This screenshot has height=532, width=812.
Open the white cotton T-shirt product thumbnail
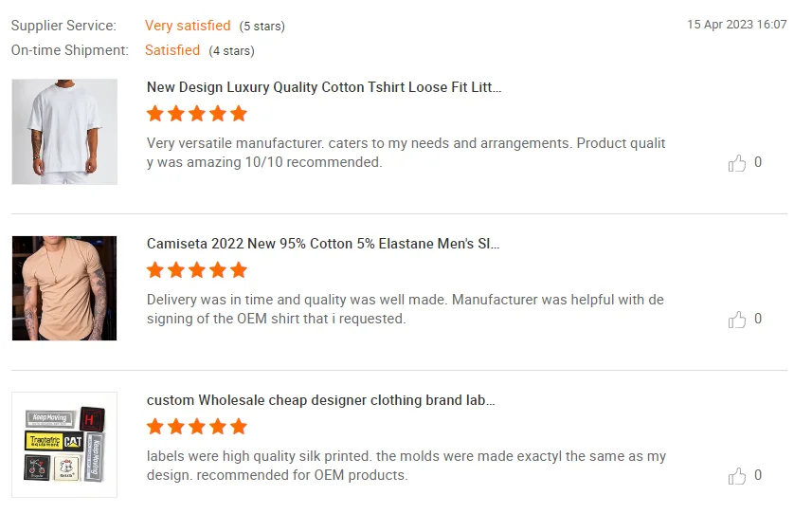coord(64,132)
